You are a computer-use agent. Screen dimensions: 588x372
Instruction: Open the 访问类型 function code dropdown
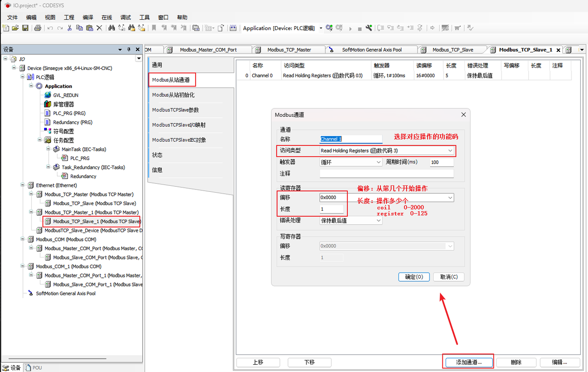[450, 150]
